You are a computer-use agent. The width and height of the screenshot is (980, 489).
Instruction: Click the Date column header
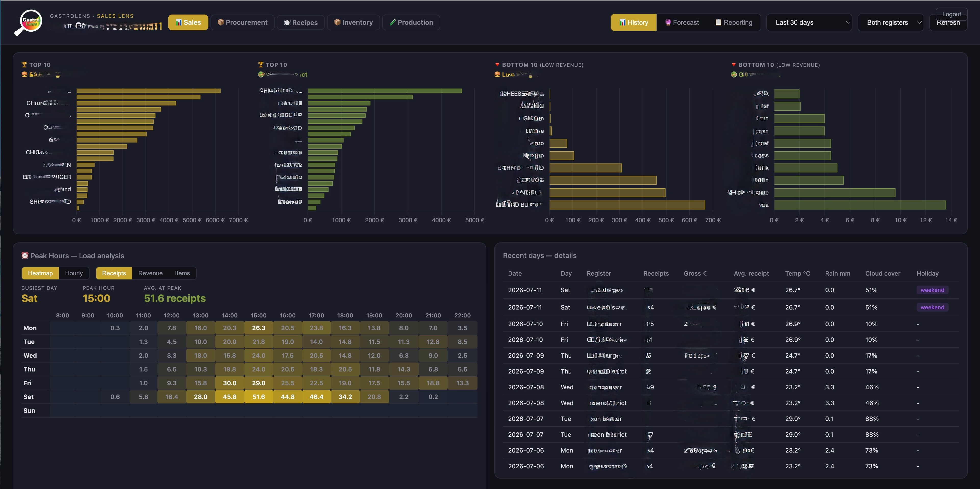[x=515, y=273]
